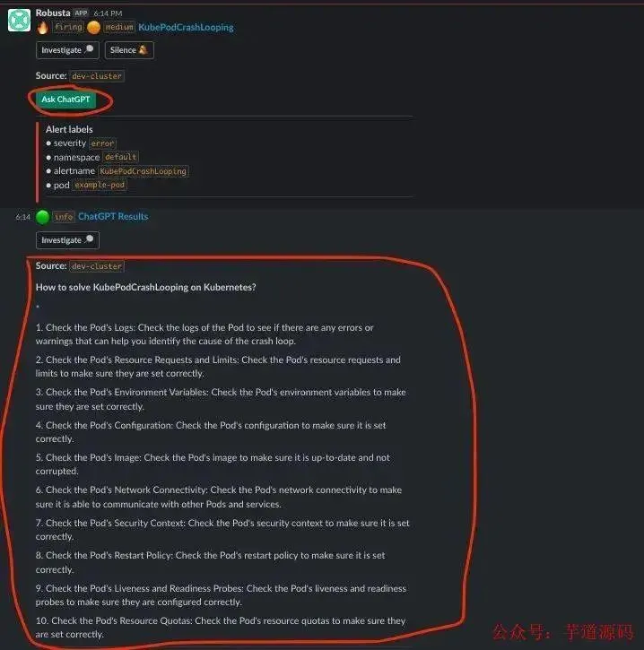
Task: Click the example-pod label value
Action: [100, 185]
